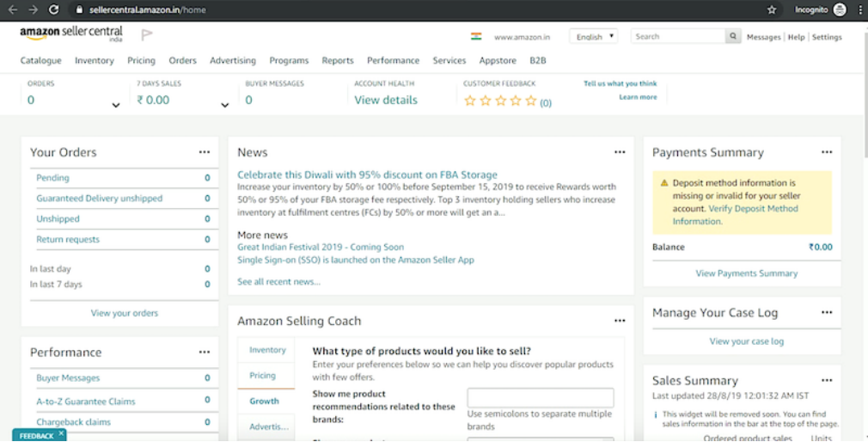Open Performance widget options menu
This screenshot has width=868, height=442.
pos(205,352)
